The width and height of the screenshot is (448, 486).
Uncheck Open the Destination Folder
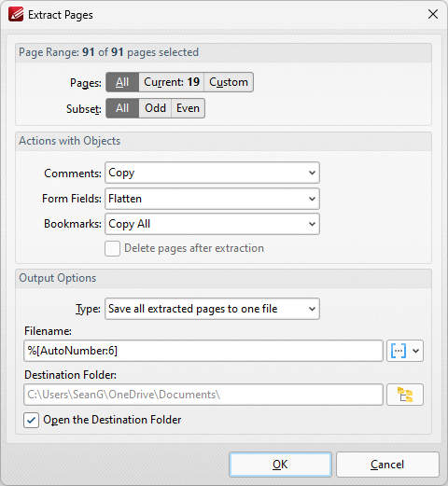[31, 421]
